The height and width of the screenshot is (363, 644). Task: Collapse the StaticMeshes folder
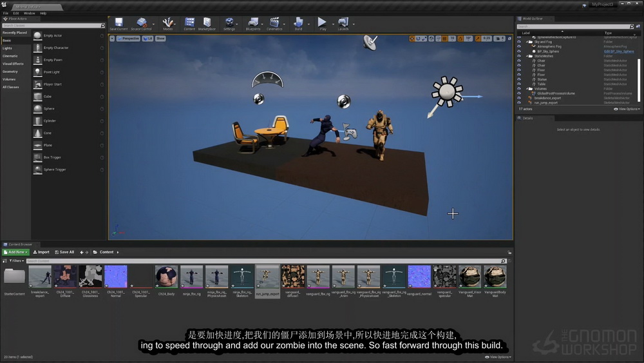click(527, 56)
